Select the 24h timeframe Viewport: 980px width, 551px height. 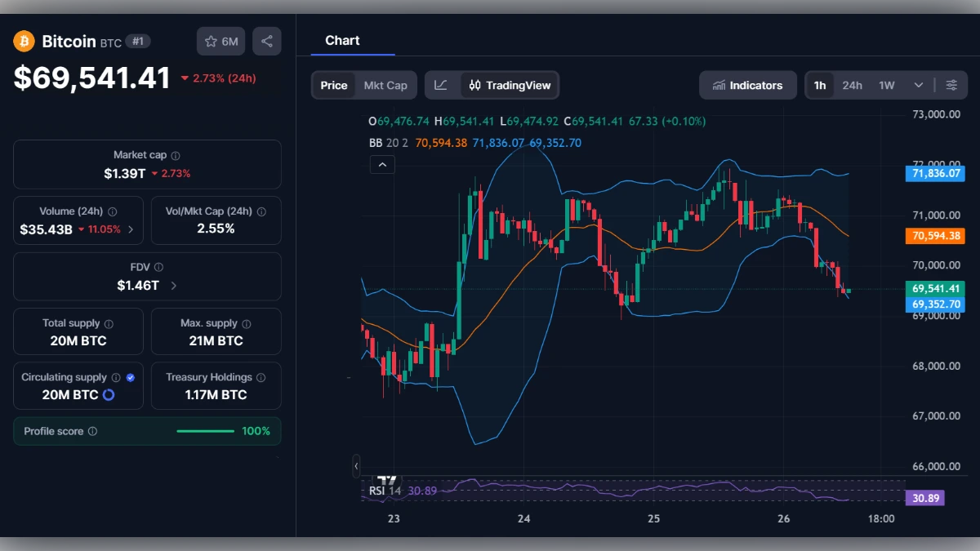[853, 84]
